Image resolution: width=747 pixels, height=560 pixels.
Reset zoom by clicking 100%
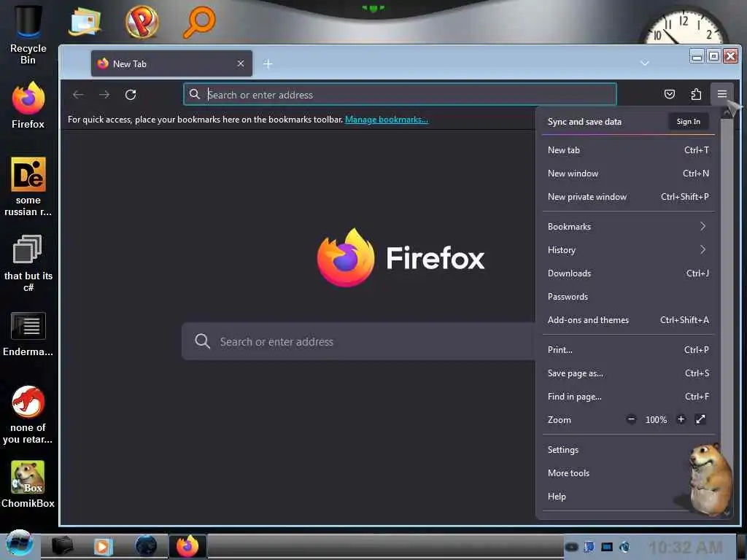tap(656, 419)
